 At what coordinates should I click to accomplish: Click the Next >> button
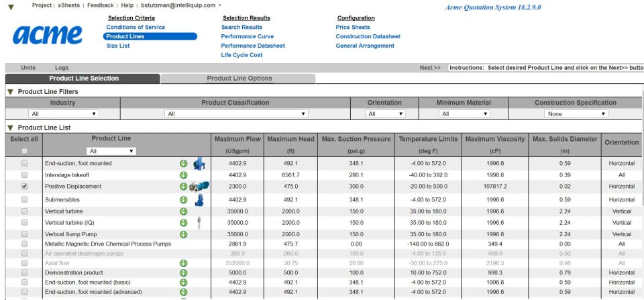tap(430, 68)
